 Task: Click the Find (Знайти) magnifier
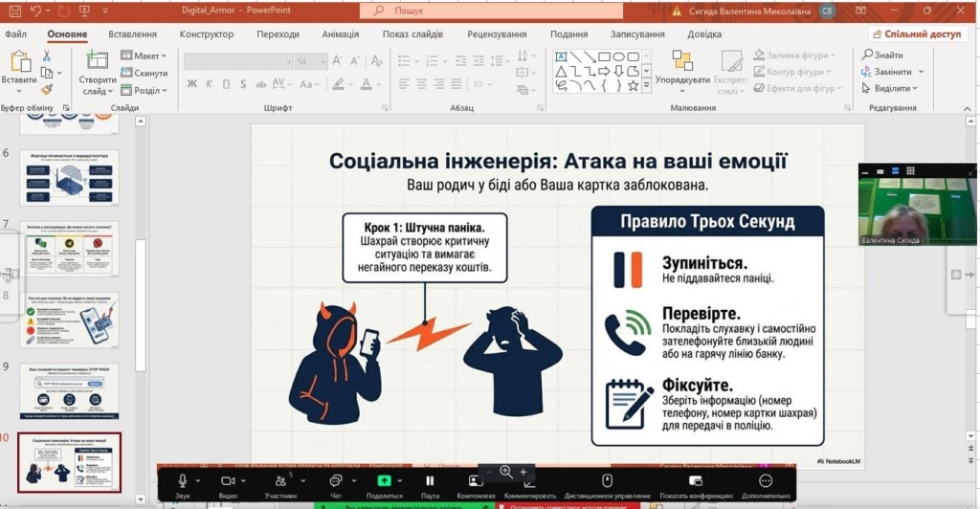866,55
